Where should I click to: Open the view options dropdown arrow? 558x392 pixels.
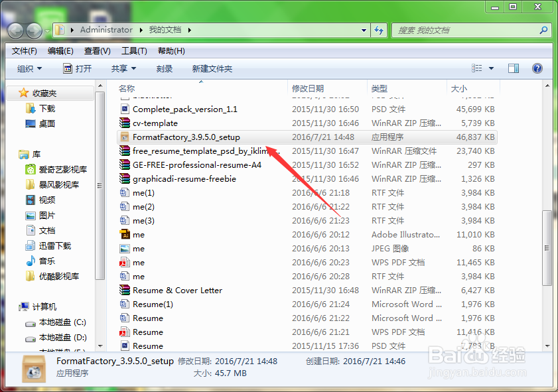pyautogui.click(x=491, y=68)
